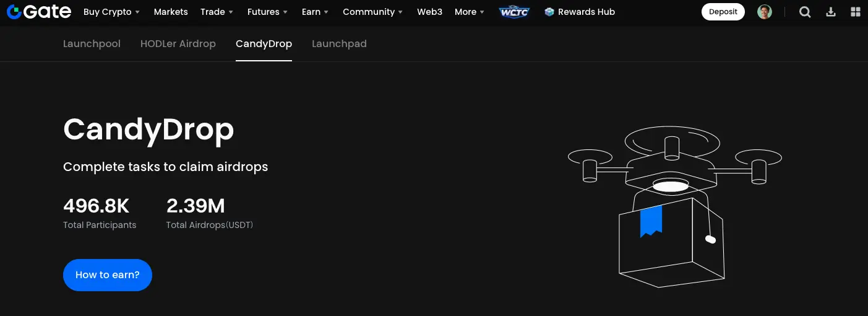Image resolution: width=868 pixels, height=316 pixels.
Task: Expand the Trade dropdown menu
Action: click(x=217, y=12)
